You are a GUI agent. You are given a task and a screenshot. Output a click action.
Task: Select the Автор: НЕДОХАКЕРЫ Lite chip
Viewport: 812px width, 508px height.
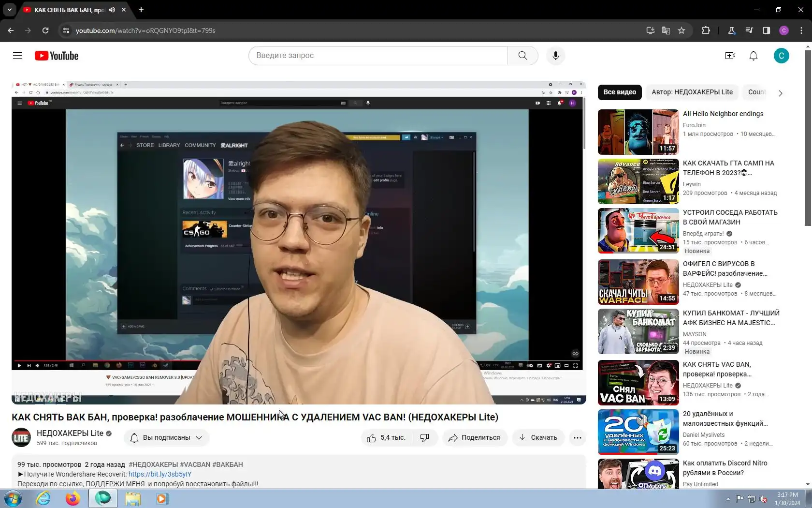click(692, 92)
